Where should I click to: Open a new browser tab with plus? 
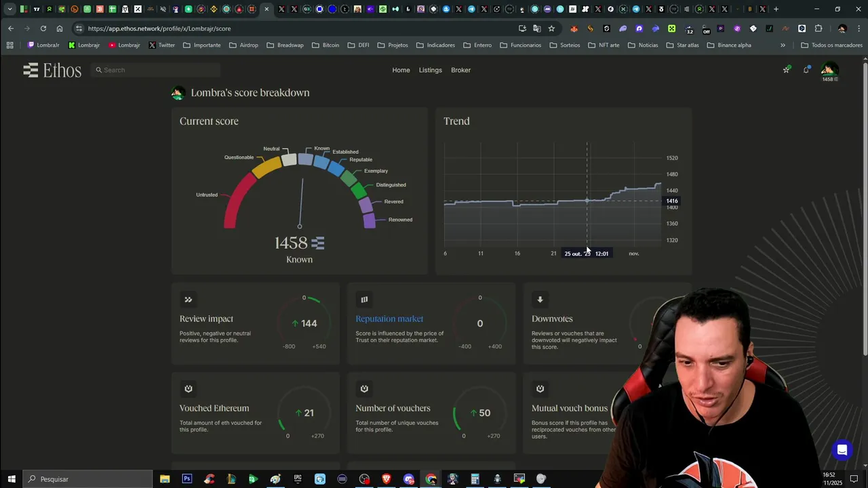[776, 9]
